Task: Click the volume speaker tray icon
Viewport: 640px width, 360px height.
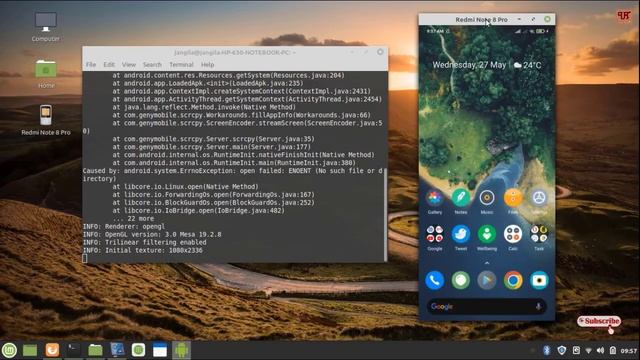Action: tap(600, 351)
